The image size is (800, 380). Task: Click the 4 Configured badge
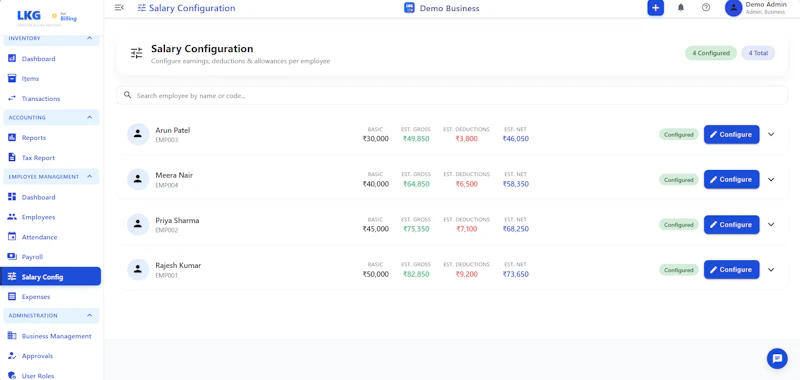tap(711, 53)
